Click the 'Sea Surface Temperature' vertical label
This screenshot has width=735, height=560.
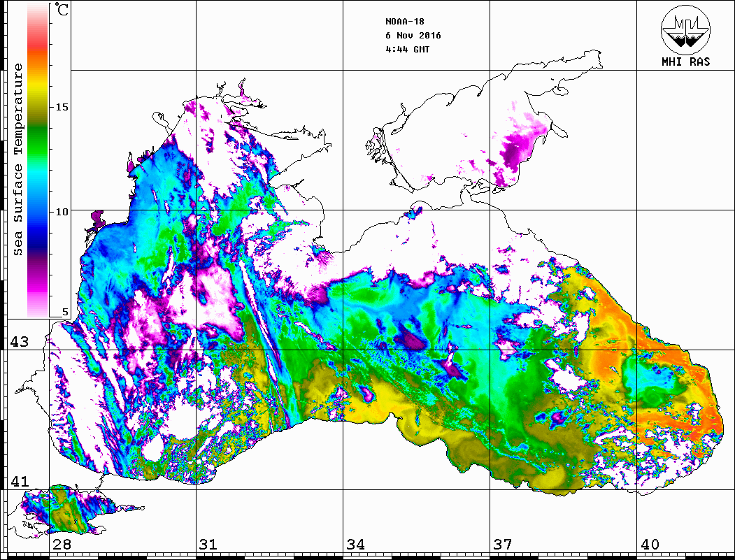pyautogui.click(x=18, y=159)
